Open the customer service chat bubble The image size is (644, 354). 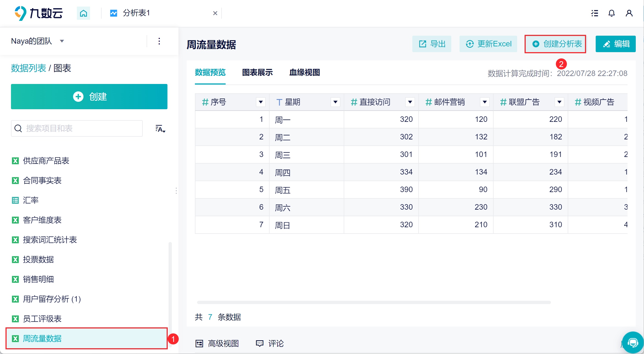coord(633,342)
